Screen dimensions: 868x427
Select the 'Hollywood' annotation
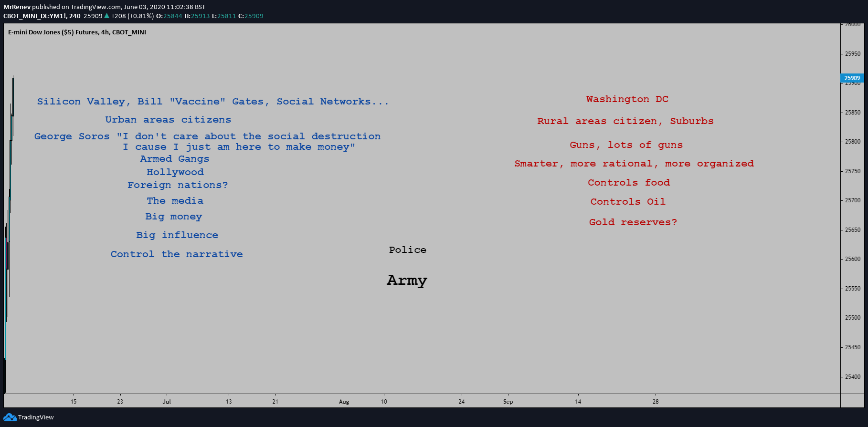point(175,172)
